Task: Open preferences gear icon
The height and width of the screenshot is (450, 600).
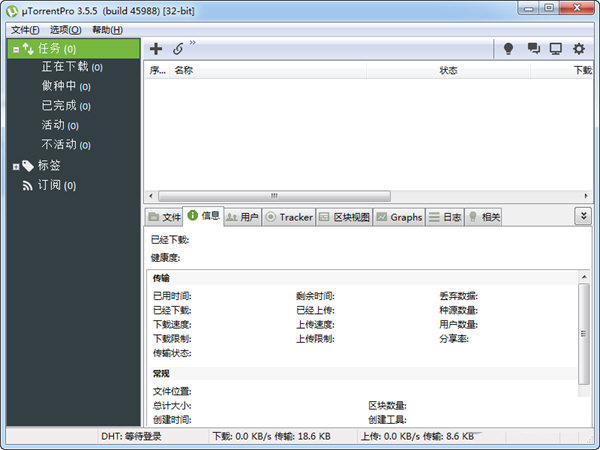Action: pyautogui.click(x=579, y=49)
